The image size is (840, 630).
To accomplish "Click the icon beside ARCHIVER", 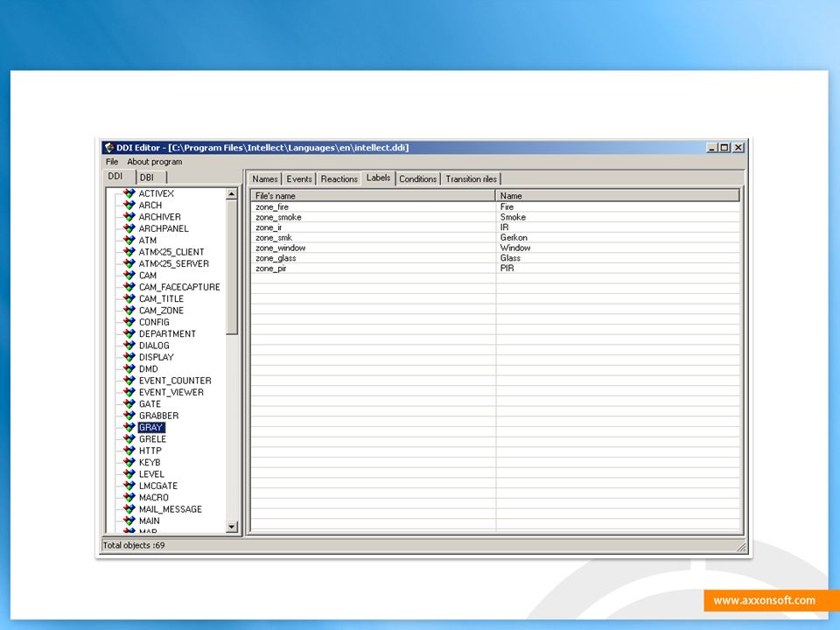I will 129,217.
